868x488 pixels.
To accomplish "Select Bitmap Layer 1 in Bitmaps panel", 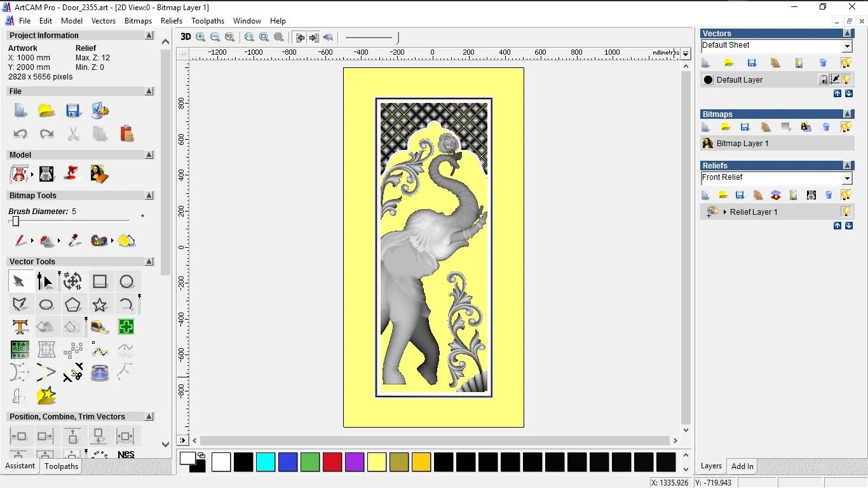I will tap(742, 144).
